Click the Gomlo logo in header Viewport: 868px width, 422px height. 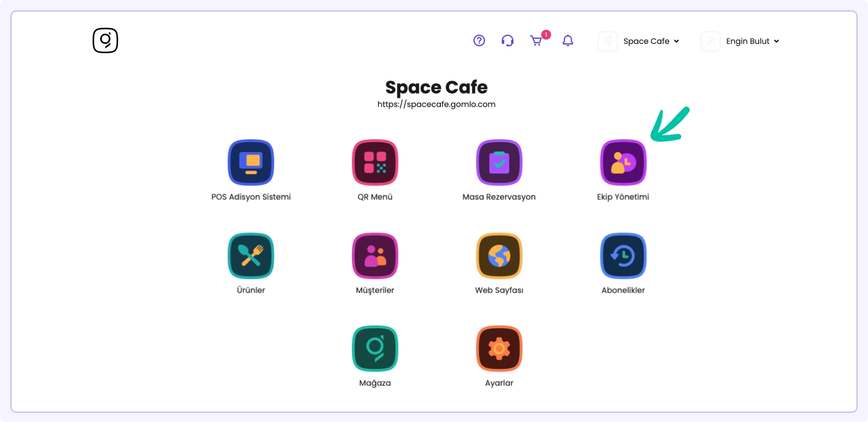tap(105, 40)
